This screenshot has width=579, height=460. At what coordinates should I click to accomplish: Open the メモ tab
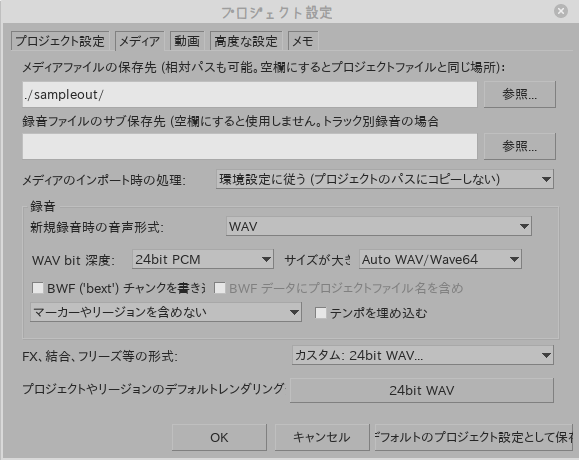(x=303, y=41)
